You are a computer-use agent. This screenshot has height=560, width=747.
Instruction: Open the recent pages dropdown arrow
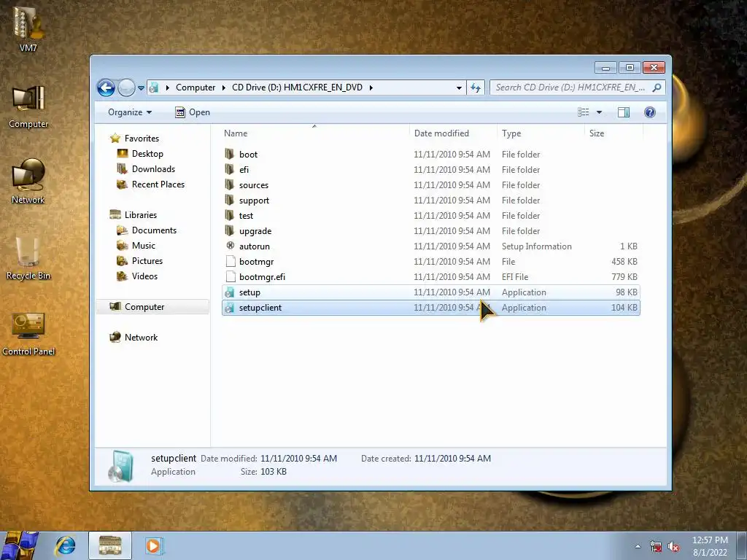point(141,88)
